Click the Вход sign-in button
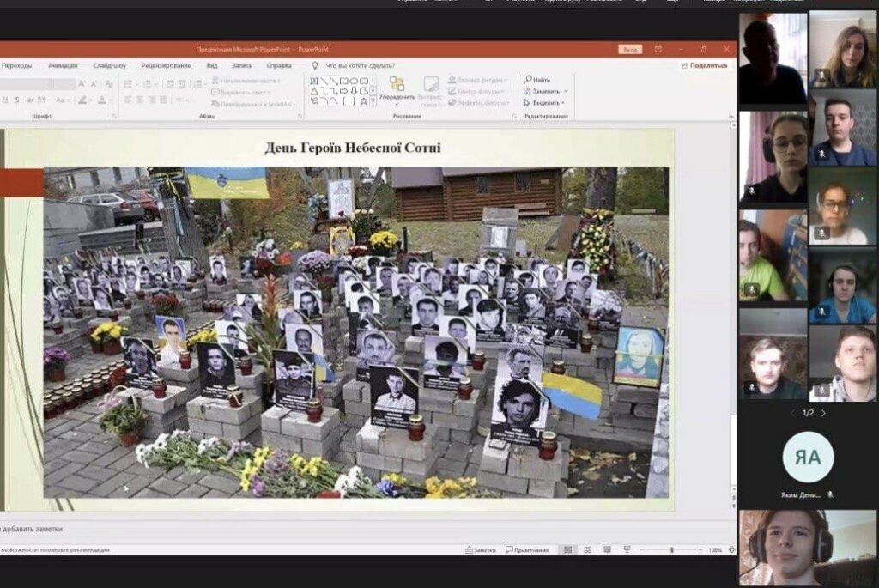Screen dimensions: 879x588 pyautogui.click(x=629, y=50)
